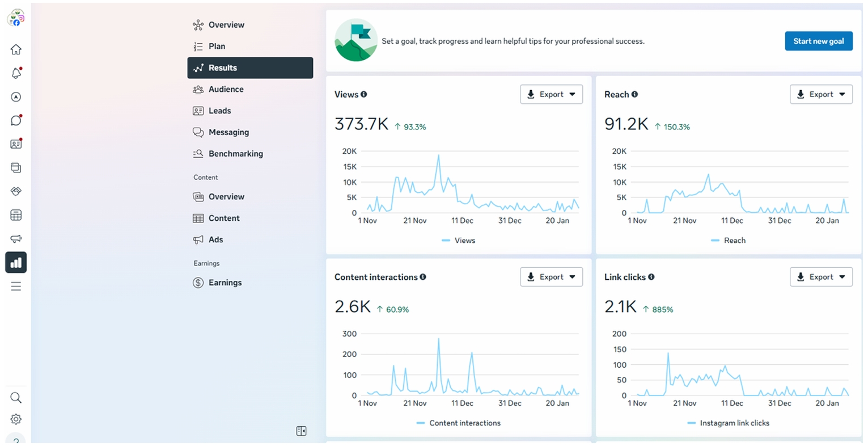Open All tools hamburger menu icon

pyautogui.click(x=16, y=287)
